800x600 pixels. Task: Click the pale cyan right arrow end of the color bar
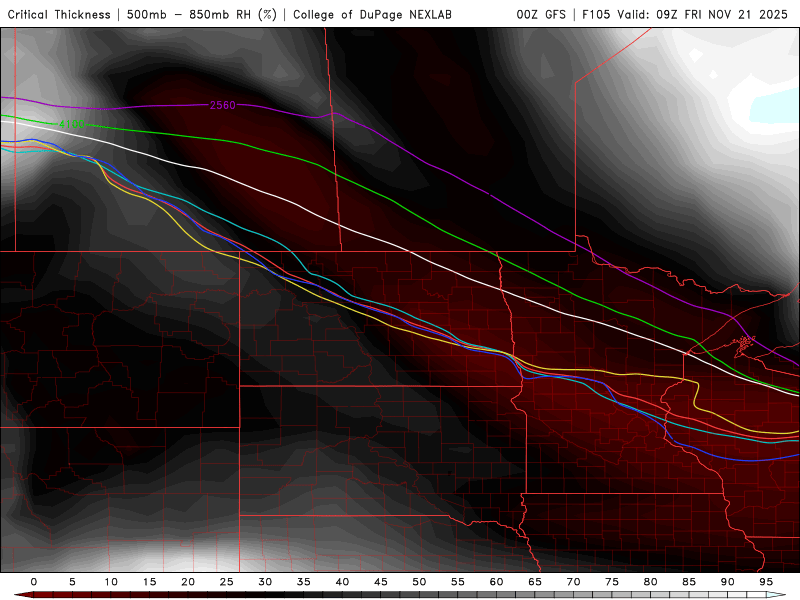point(776,595)
